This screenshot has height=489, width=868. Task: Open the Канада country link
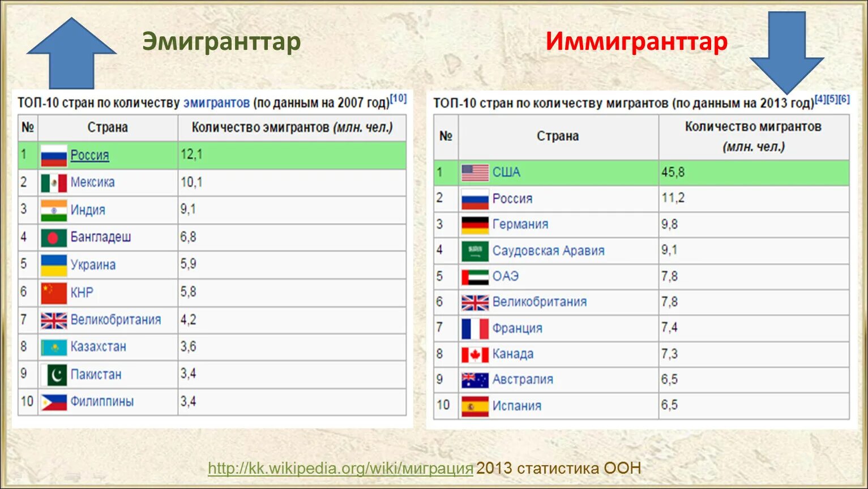click(513, 354)
